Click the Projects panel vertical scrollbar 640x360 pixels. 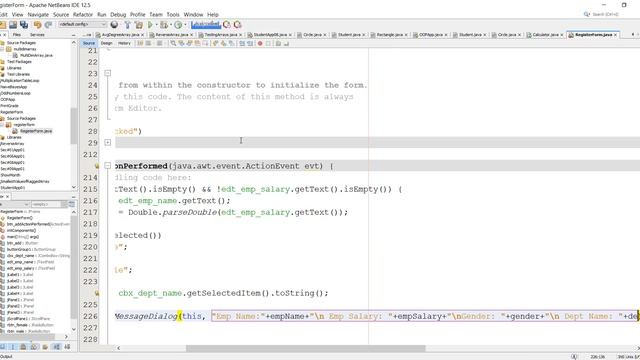pyautogui.click(x=74, y=126)
